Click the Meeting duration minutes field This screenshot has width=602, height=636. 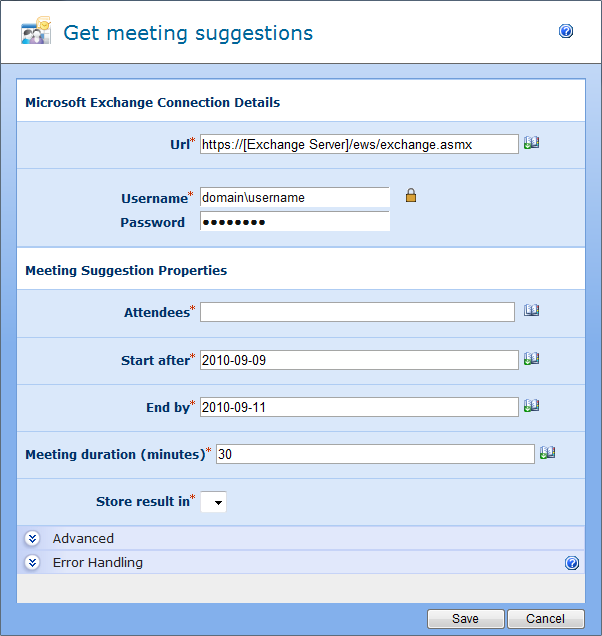click(x=375, y=454)
